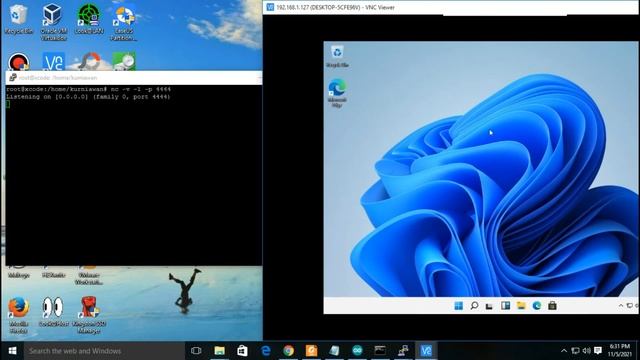Open Widgets in the remote Windows 11 taskbar
Viewport: 640px width, 360px height.
[x=505, y=306]
